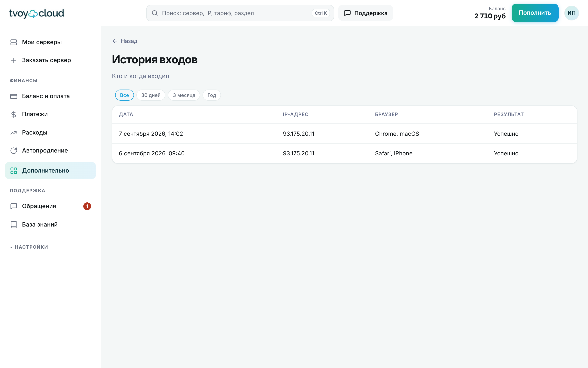
Task: Open Обращения section
Action: coord(50,206)
